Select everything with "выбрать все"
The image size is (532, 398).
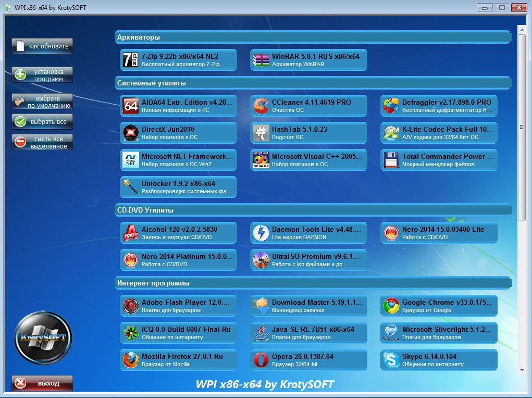tap(42, 121)
